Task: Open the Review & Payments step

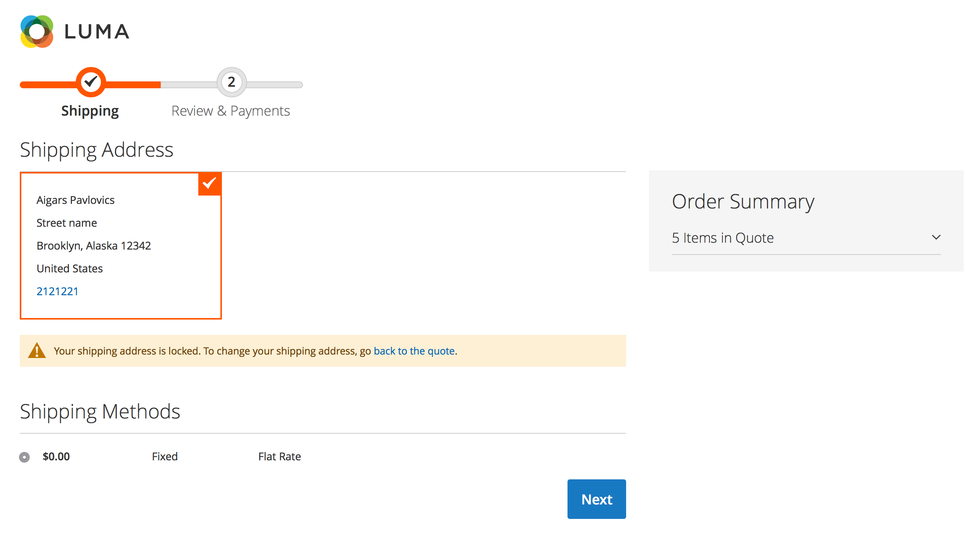Action: (x=231, y=111)
